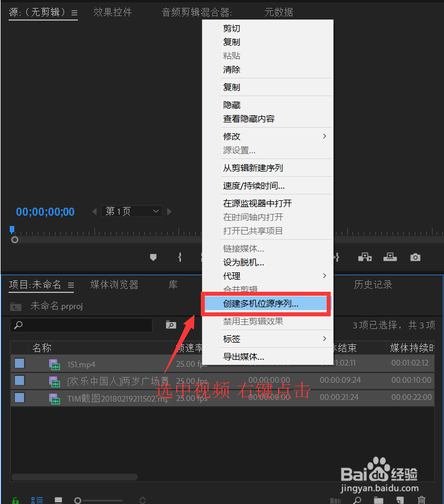Click the Insert clip icon

(365, 257)
